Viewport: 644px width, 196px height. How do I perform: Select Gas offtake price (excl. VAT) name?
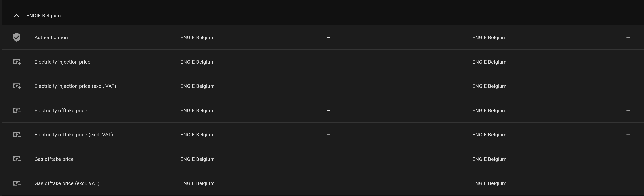(67, 183)
